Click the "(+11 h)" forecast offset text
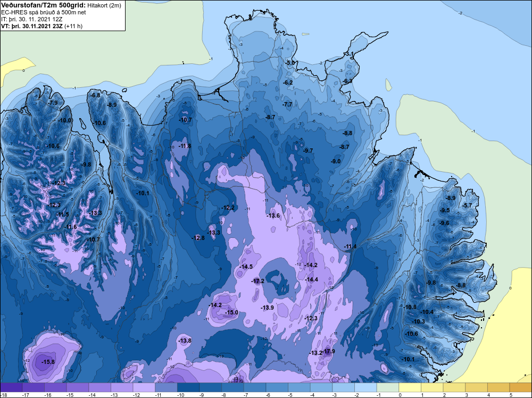Viewport: 532px width, 398px height. (73, 26)
